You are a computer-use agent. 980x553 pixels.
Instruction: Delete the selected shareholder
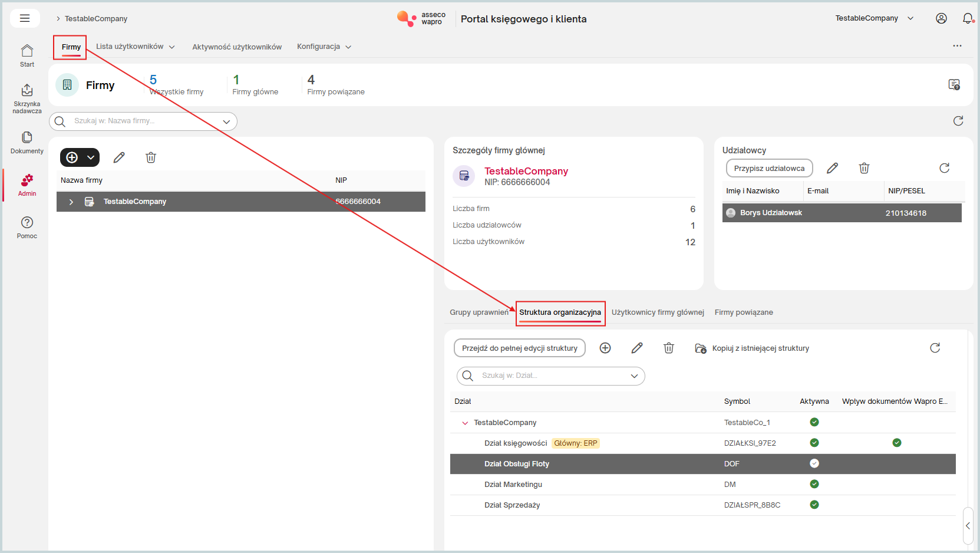pos(864,168)
